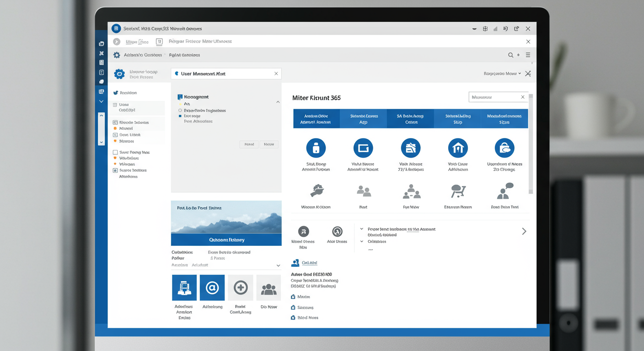
Task: Switch to the second blue tab ending in Arp
Action: (364, 119)
